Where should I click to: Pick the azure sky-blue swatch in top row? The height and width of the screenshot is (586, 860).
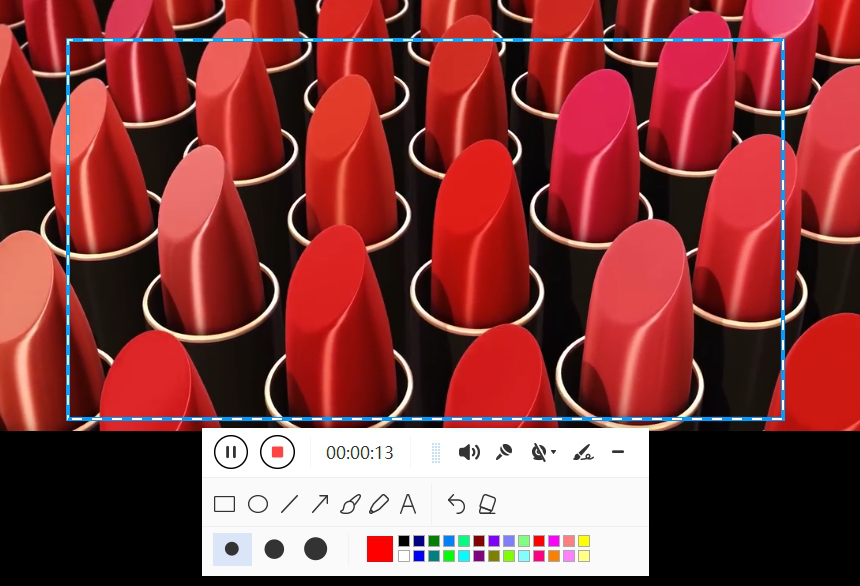pos(449,542)
